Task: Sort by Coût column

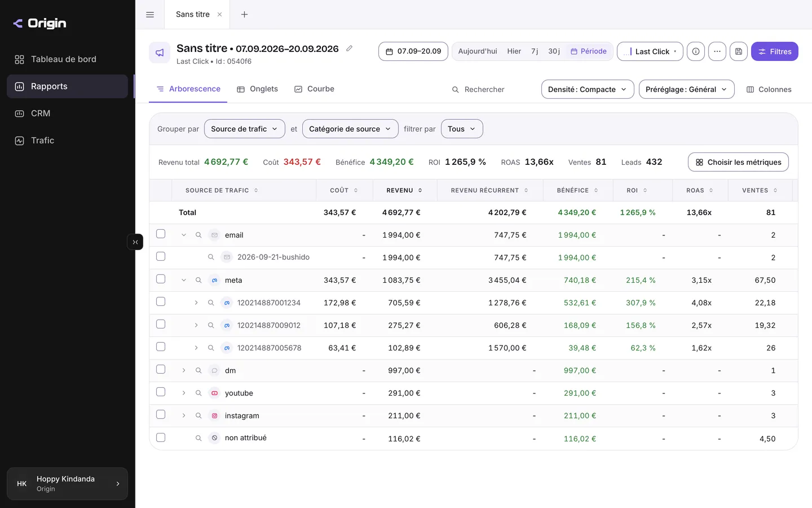Action: coord(344,190)
